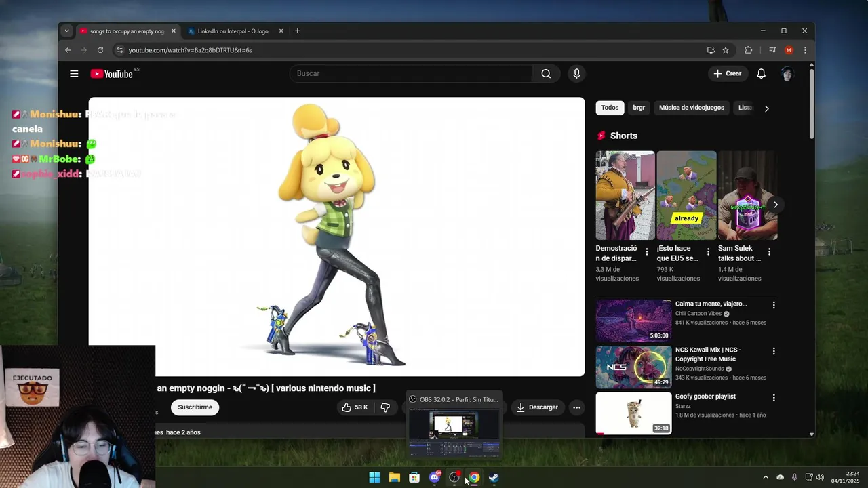Open the Chrome tab search dropdown
This screenshot has height=488, width=868.
point(66,31)
